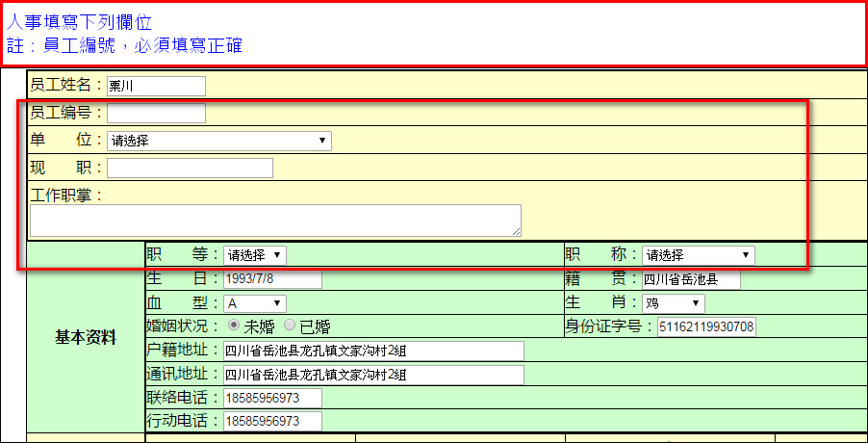Image resolution: width=868 pixels, height=443 pixels.
Task: Click the 员工姓名 name input field
Action: (156, 87)
